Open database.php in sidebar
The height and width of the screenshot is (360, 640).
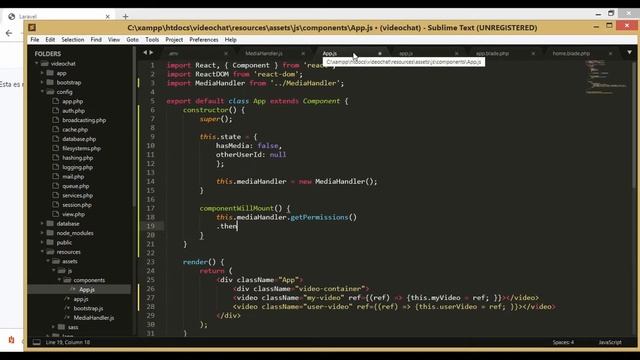[x=79, y=139]
